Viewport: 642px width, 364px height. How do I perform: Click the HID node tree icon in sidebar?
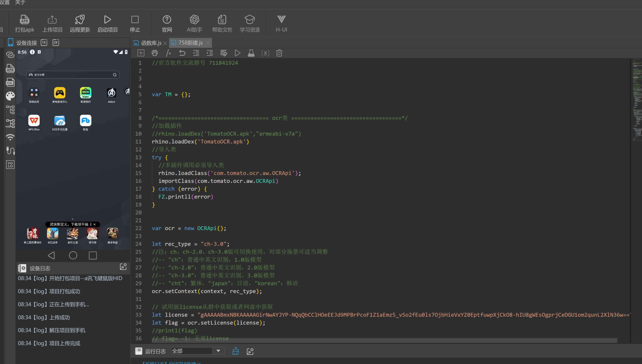pyautogui.click(x=10, y=124)
